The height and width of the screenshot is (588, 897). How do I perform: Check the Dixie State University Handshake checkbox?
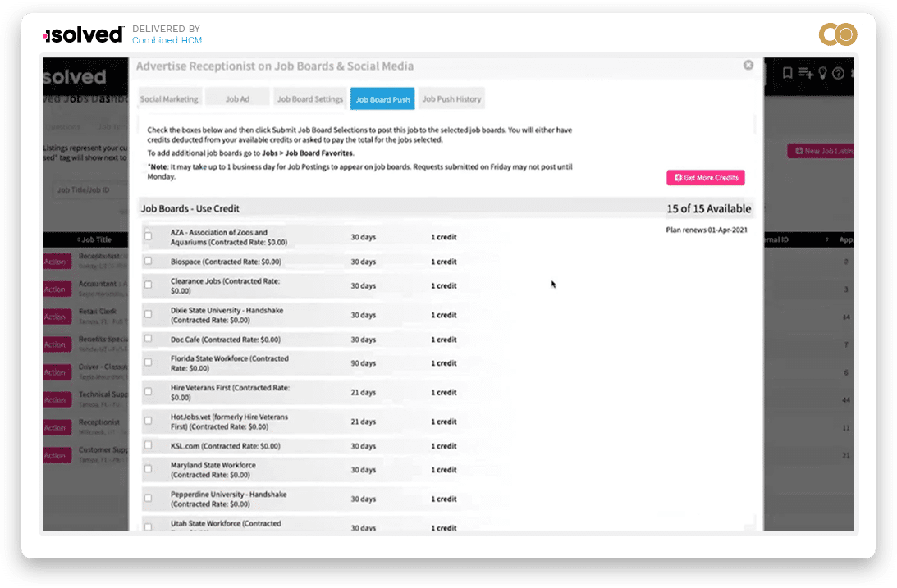pyautogui.click(x=149, y=314)
